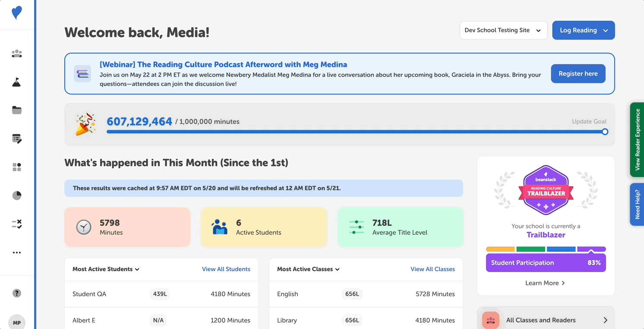Click the ellipsis icon at the sidebar bottom
The width and height of the screenshot is (644, 329).
coord(16,252)
